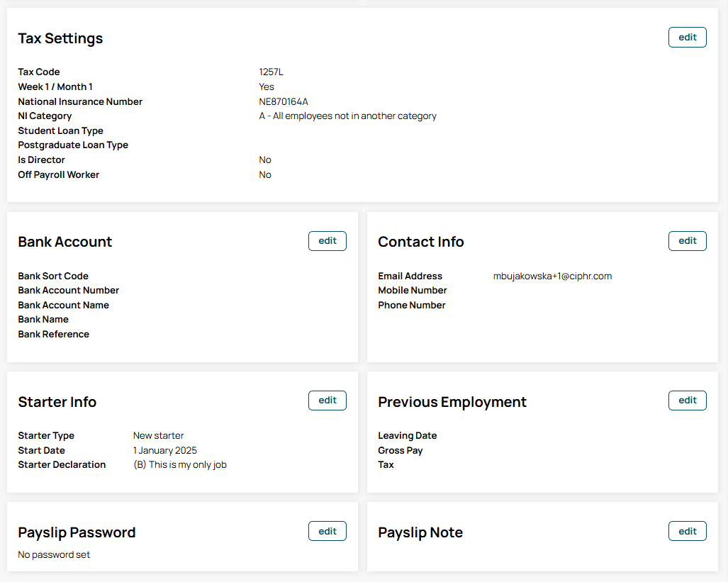Click the Leaving Date label

pos(407,436)
